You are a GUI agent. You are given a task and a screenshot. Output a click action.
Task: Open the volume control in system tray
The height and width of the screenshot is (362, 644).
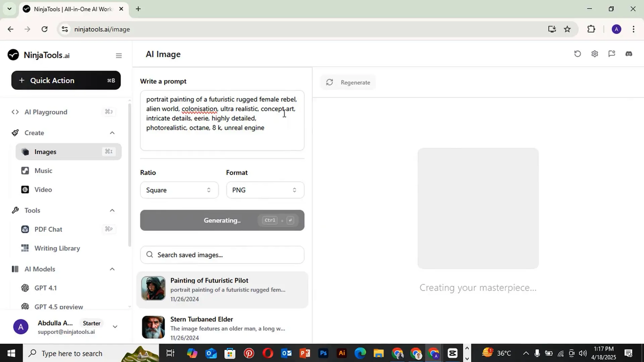pyautogui.click(x=583, y=354)
